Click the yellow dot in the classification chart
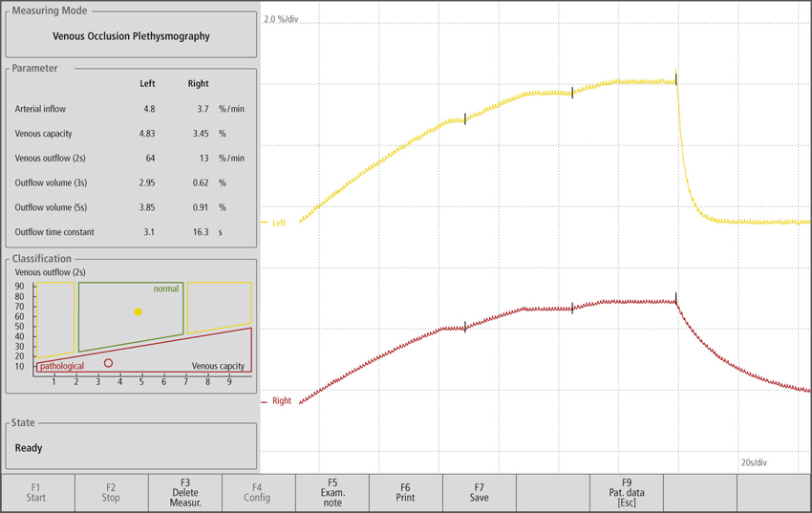This screenshot has width=812, height=513. click(x=138, y=312)
